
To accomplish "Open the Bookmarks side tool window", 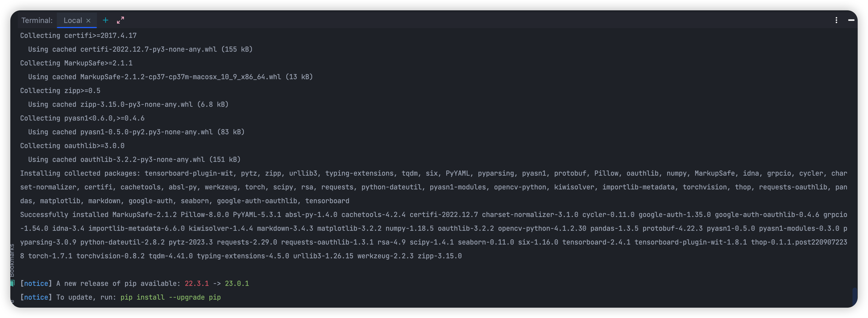I will (x=12, y=260).
